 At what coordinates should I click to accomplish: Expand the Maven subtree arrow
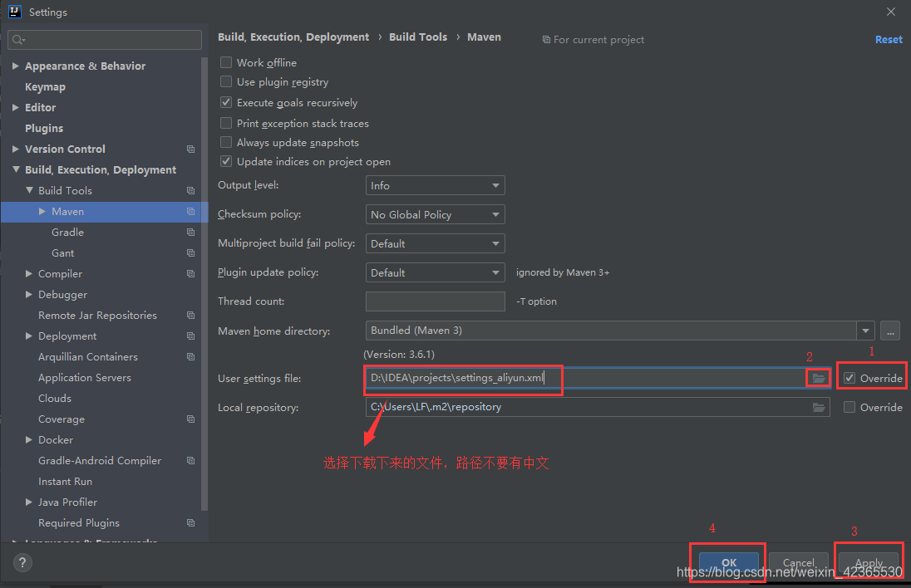tap(42, 211)
